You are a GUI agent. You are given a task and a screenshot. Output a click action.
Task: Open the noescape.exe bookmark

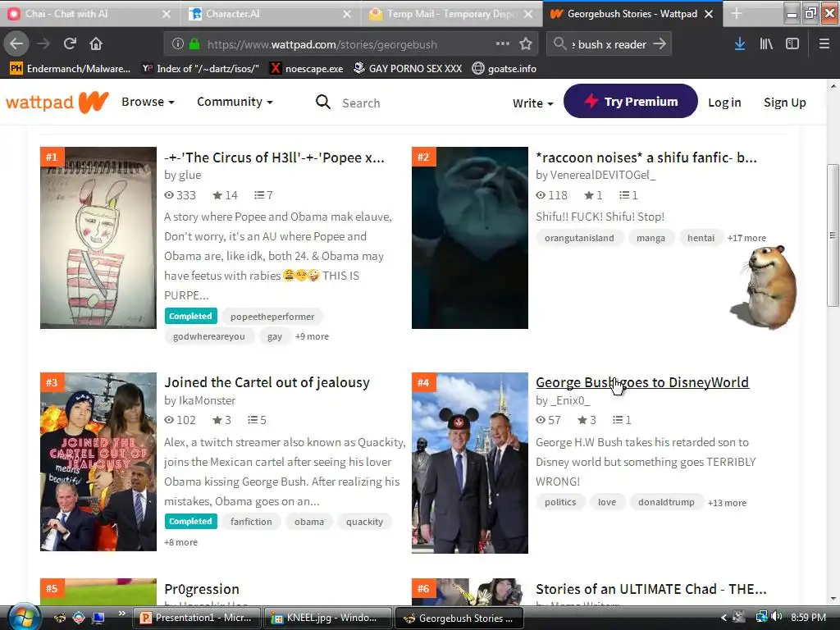(307, 69)
